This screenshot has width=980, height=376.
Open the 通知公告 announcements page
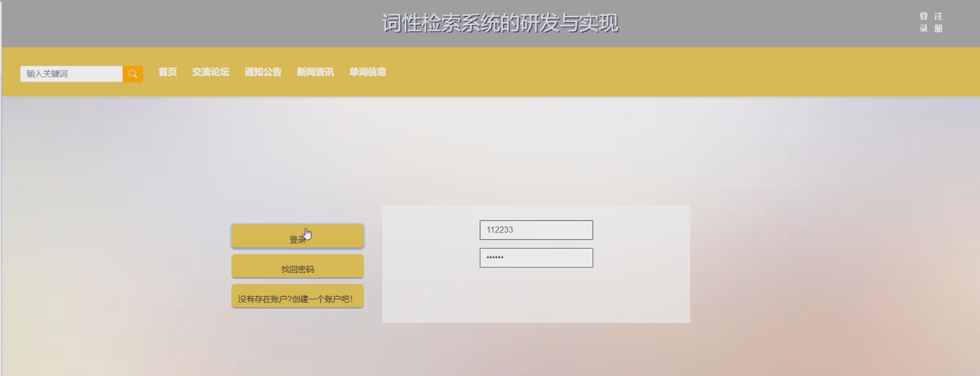click(262, 72)
